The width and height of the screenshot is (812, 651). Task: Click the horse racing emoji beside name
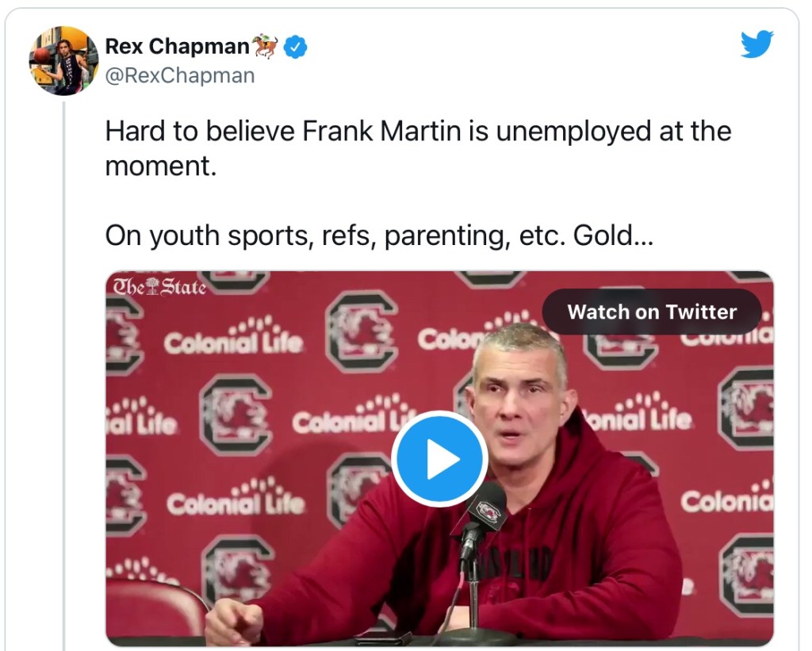click(x=266, y=47)
